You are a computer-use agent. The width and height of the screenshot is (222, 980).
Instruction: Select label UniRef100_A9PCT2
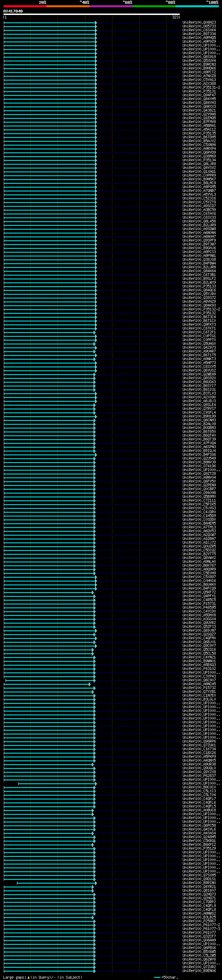tap(199, 72)
